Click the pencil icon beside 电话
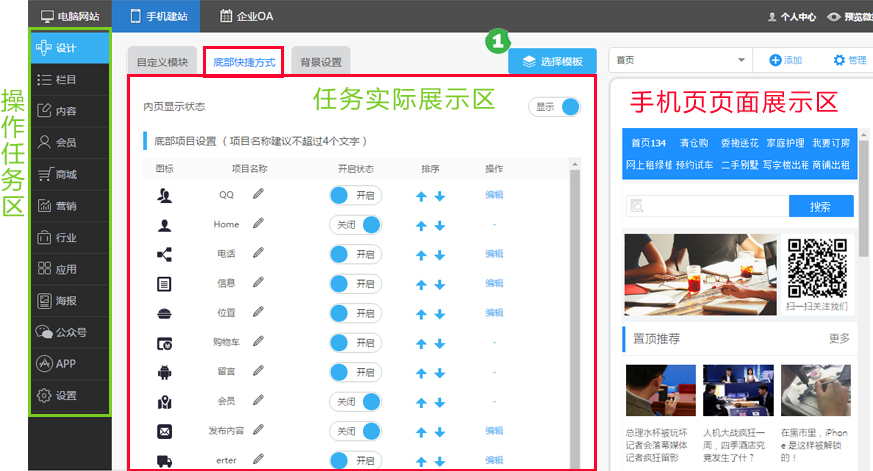This screenshot has height=471, width=873. coord(258,254)
